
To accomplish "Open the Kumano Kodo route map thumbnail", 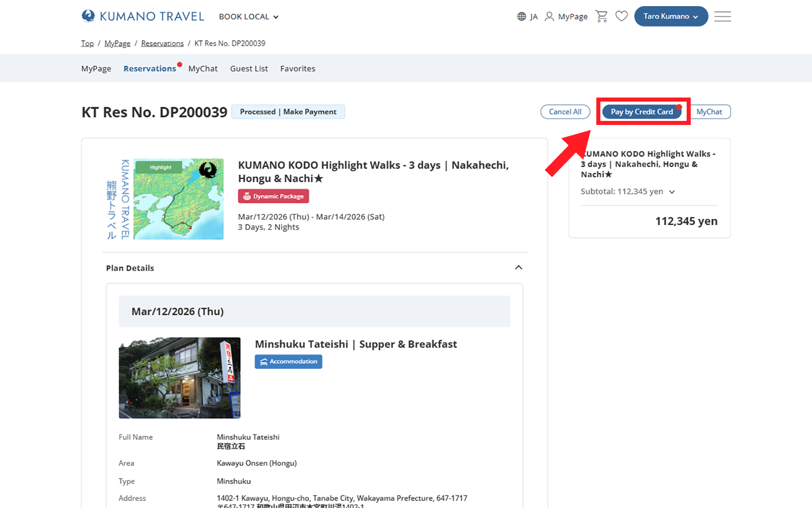I will tap(178, 199).
